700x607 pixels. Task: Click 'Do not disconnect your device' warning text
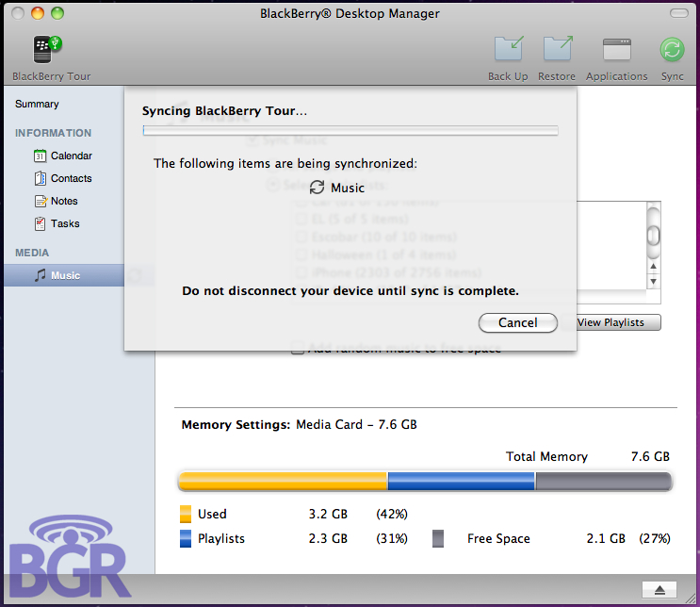click(x=350, y=290)
